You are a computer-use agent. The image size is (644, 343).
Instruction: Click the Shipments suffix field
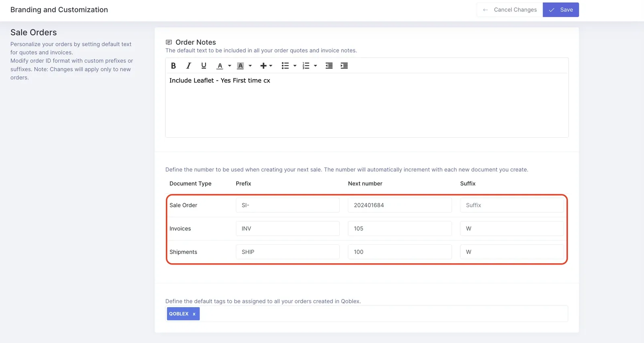[512, 252]
